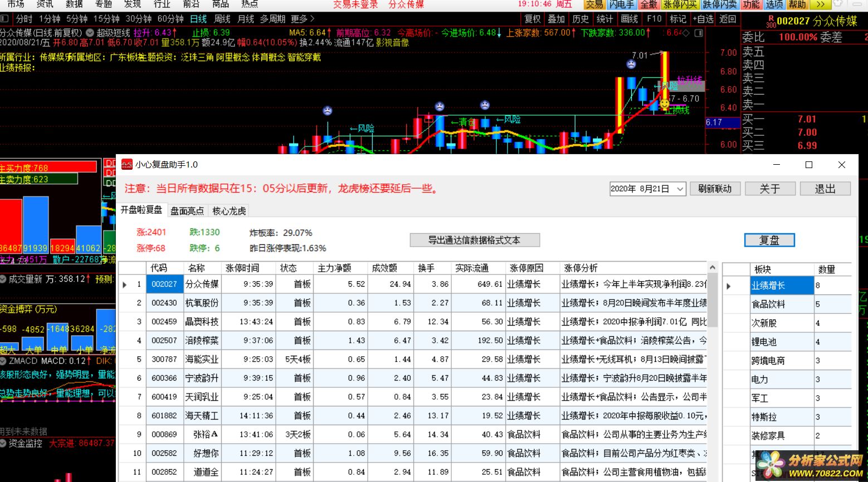Click the table scrollbar up arrow

pos(712,268)
